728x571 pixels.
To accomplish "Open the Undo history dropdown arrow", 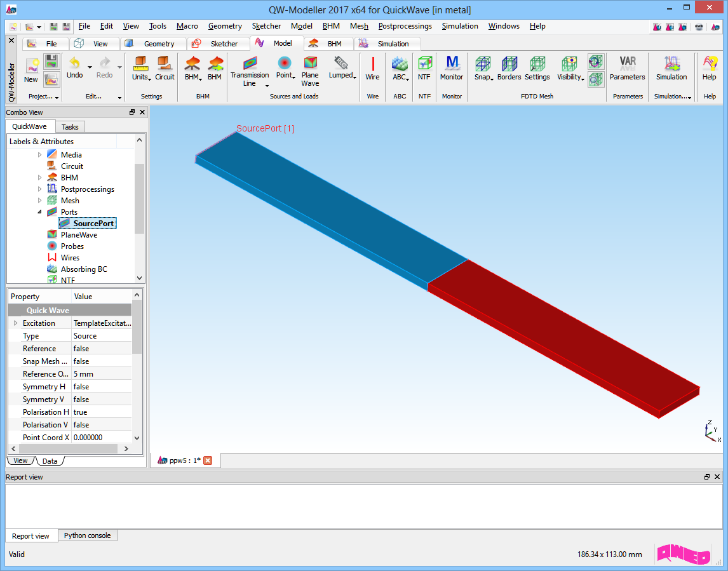I will (90, 67).
